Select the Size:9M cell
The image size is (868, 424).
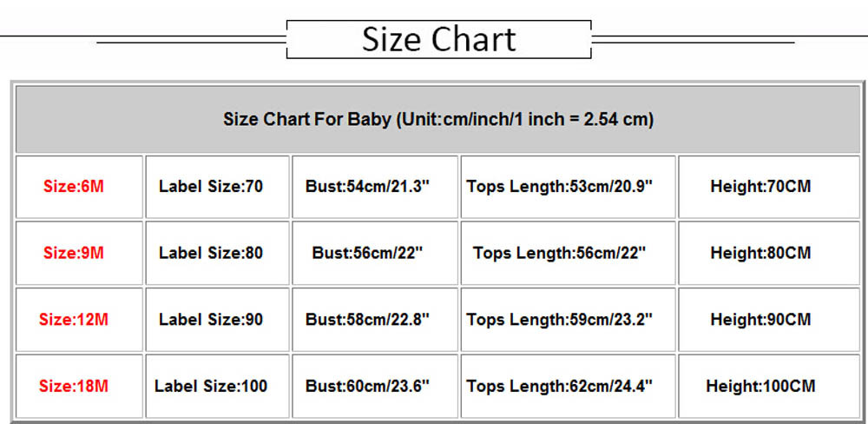click(x=74, y=253)
